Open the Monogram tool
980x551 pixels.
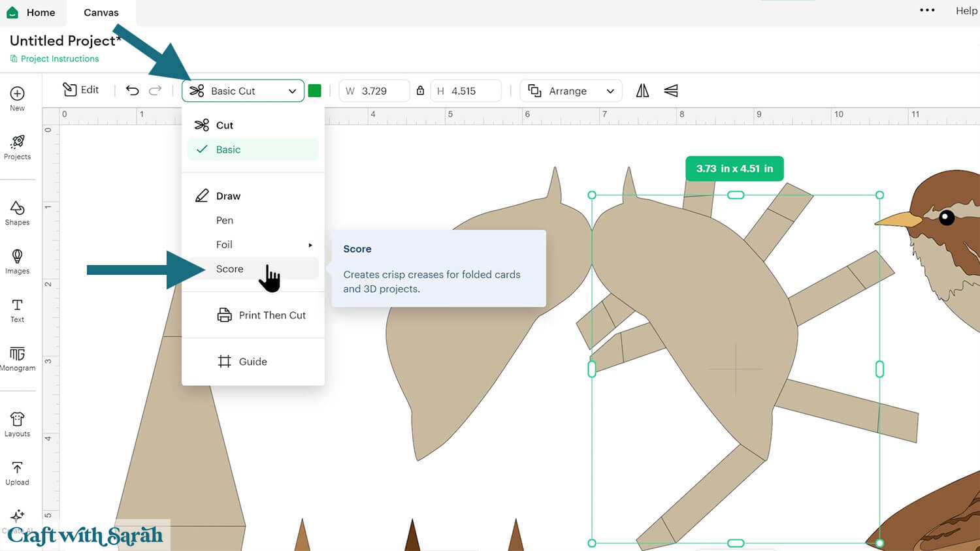18,358
